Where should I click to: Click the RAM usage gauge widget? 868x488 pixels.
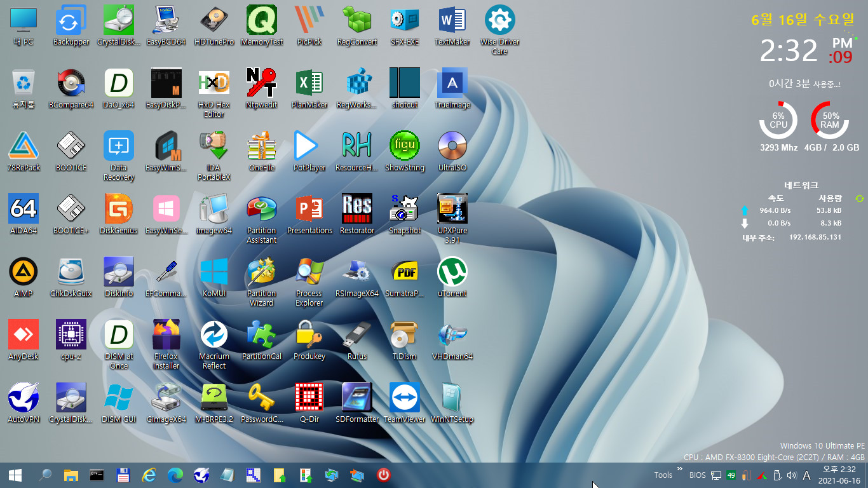coord(830,121)
